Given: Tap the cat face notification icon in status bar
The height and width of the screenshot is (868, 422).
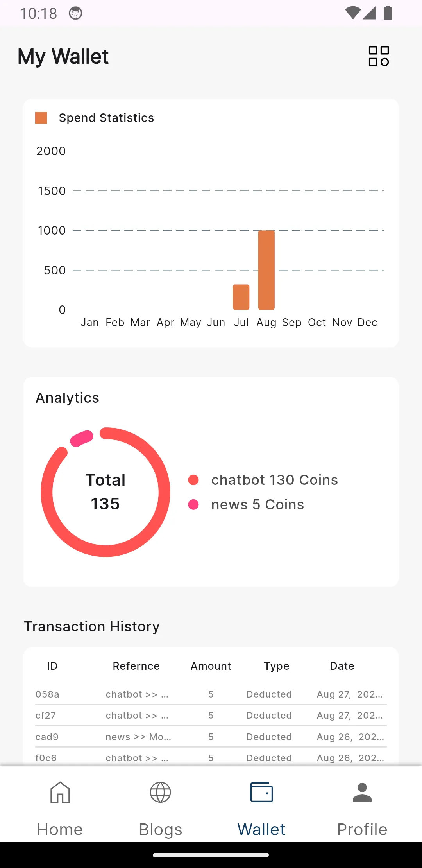Looking at the screenshot, I should coord(75,13).
